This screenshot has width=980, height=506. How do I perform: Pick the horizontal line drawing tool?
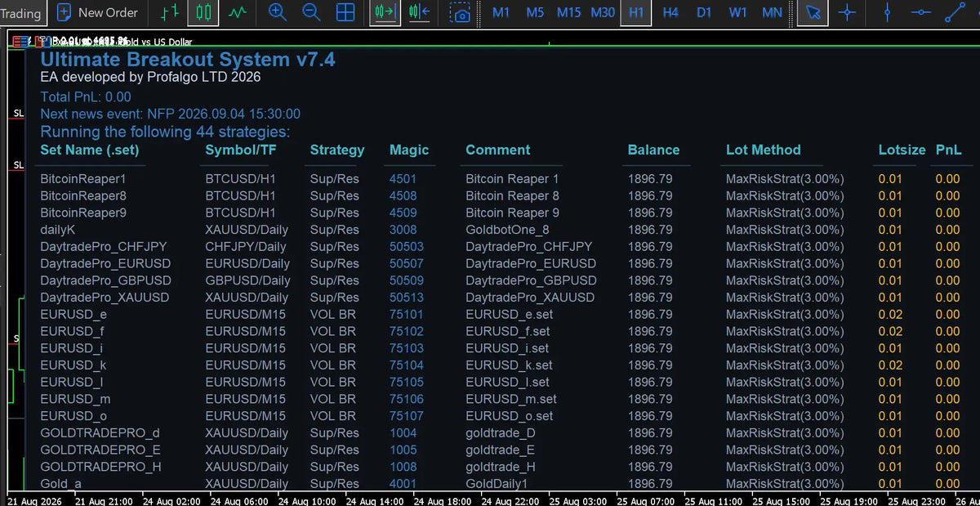click(x=921, y=12)
